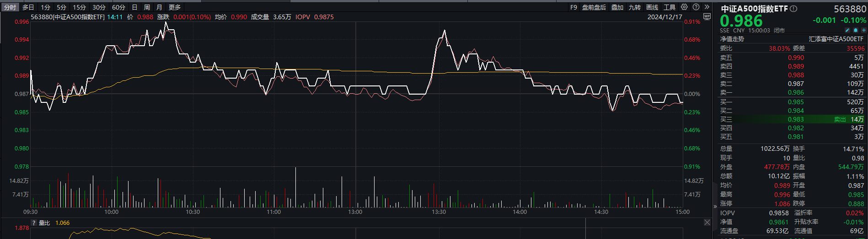Open the chart settings gear icon
Screen dimensions: 868x239
click(684, 7)
